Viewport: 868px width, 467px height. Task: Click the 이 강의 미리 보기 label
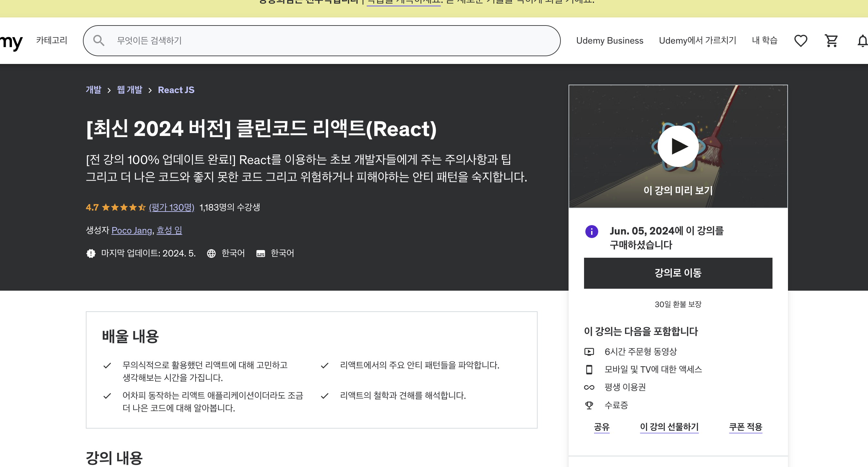click(x=678, y=191)
